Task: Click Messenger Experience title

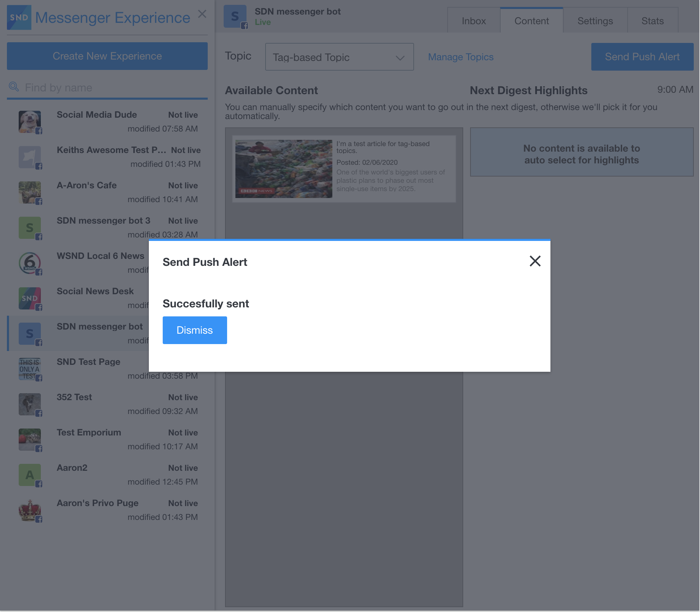Action: click(x=113, y=18)
